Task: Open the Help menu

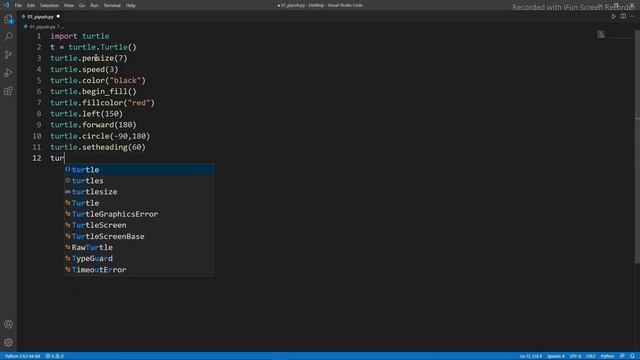Action: click(x=131, y=5)
